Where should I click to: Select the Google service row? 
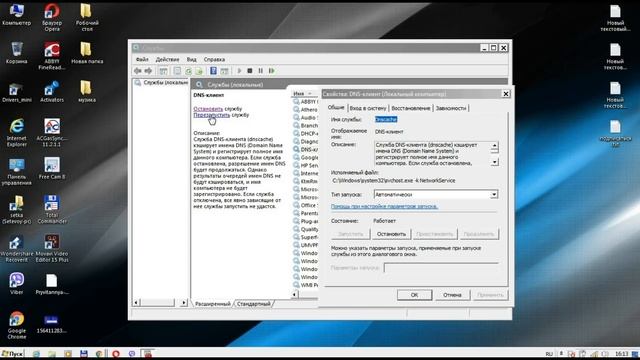point(305,158)
